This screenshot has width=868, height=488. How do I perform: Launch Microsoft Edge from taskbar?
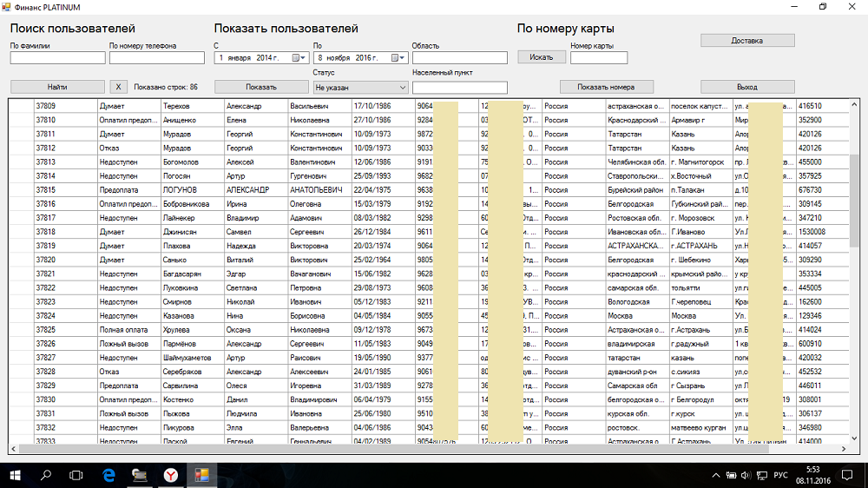pos(109,475)
